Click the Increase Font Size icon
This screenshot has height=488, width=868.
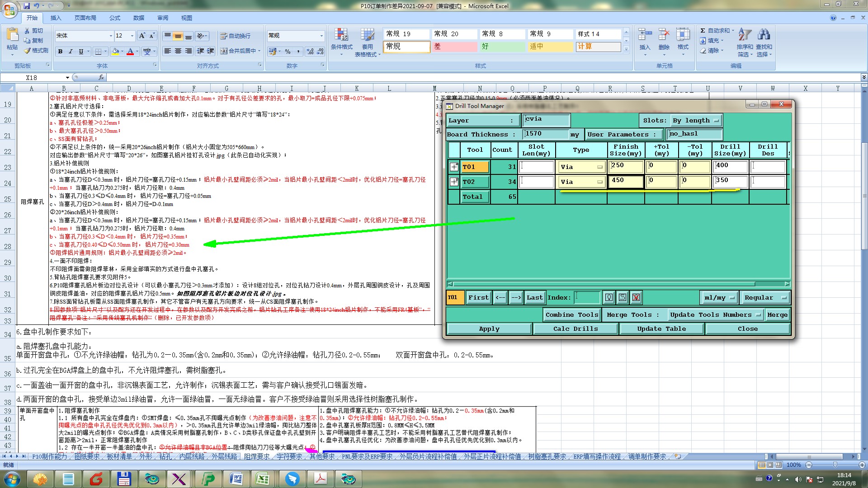tap(142, 36)
